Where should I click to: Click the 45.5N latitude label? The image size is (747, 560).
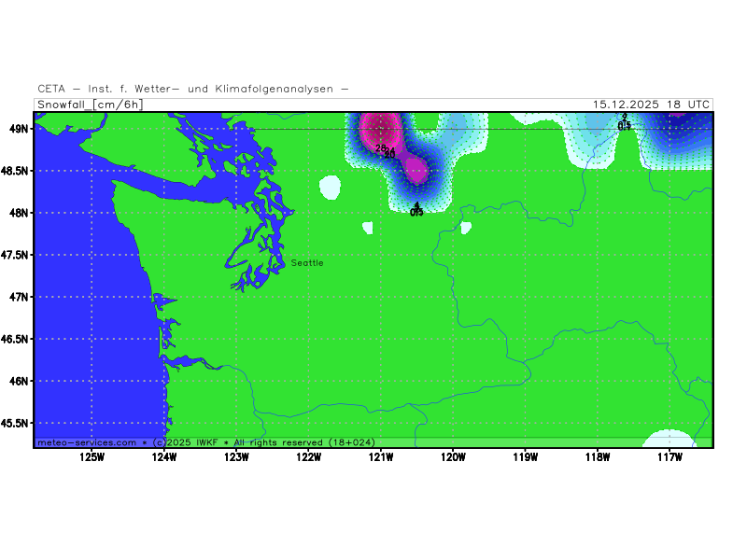click(x=14, y=423)
